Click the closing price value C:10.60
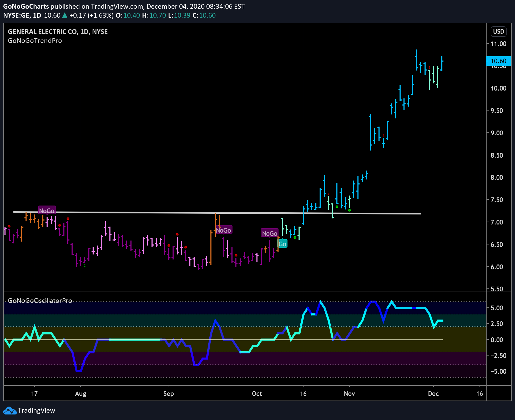 (x=204, y=15)
